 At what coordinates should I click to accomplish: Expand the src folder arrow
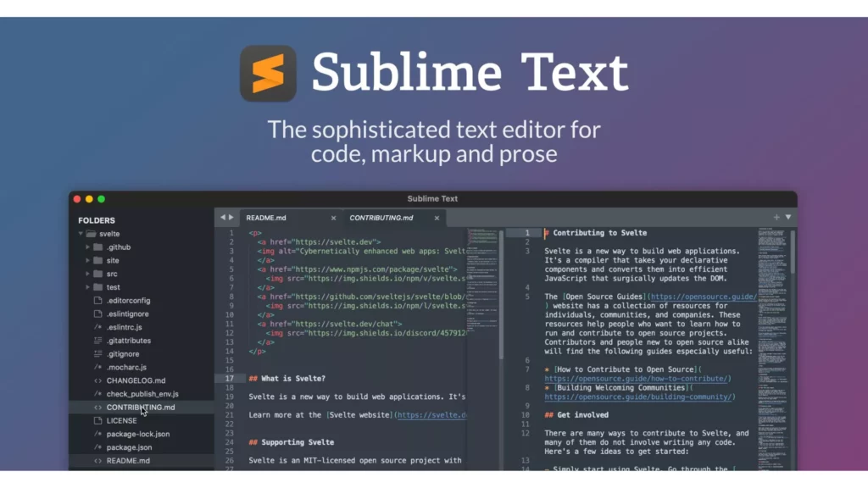(x=87, y=274)
